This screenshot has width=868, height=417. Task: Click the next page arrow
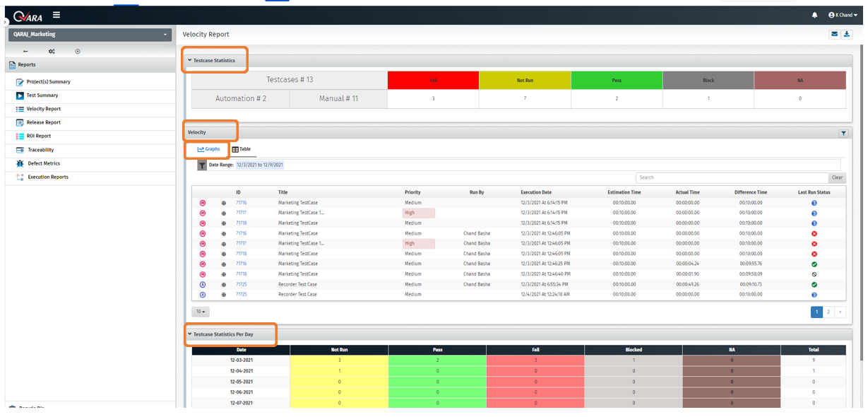840,312
